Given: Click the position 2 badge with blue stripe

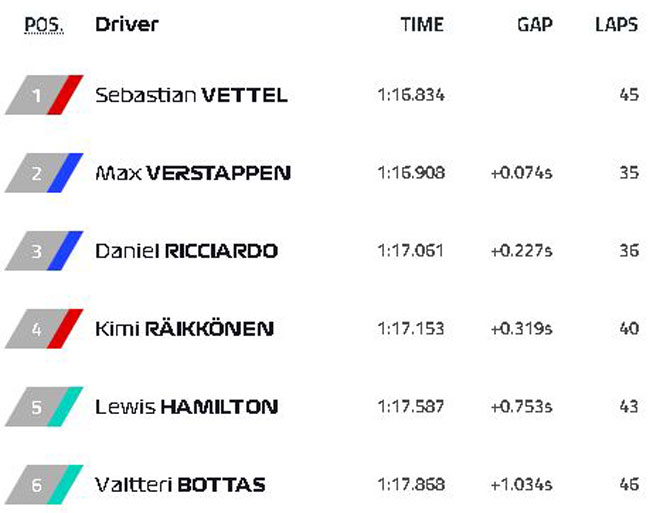Looking at the screenshot, I should pos(44,173).
